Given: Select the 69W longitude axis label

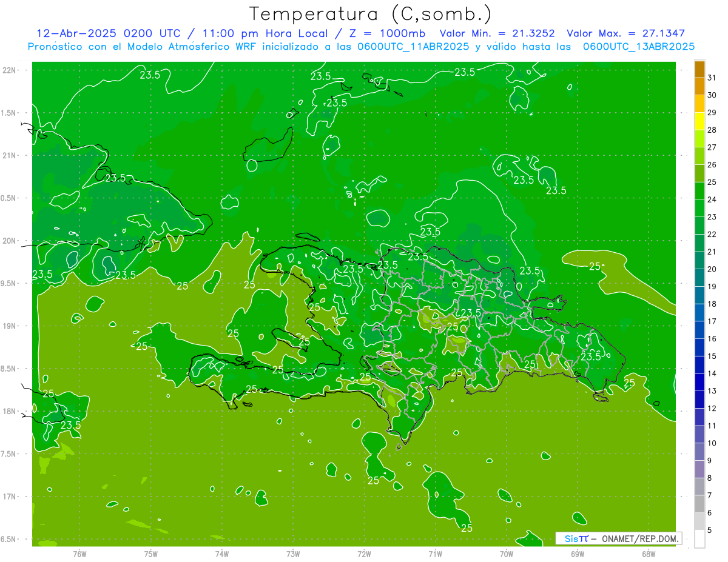Looking at the screenshot, I should tap(578, 554).
